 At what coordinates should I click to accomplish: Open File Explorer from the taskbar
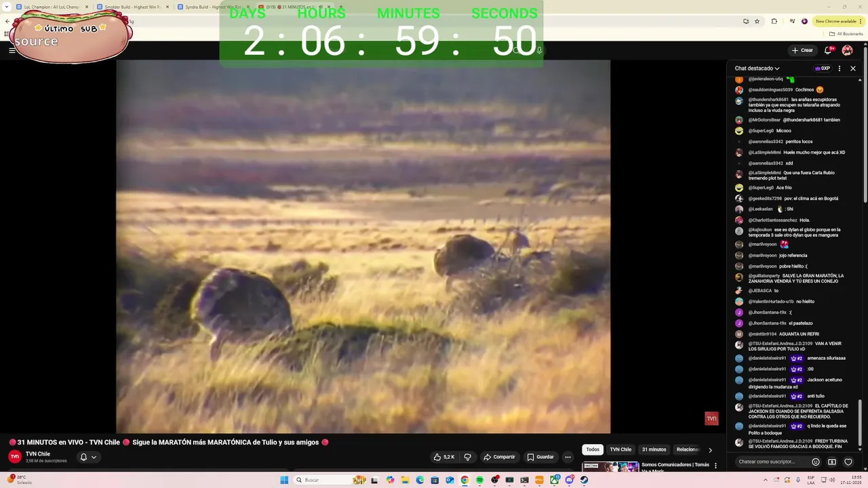(405, 480)
